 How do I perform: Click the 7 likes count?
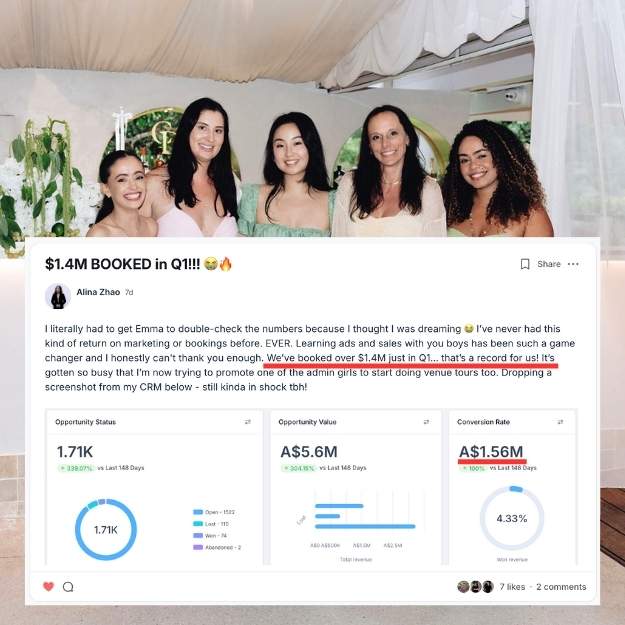(x=512, y=587)
